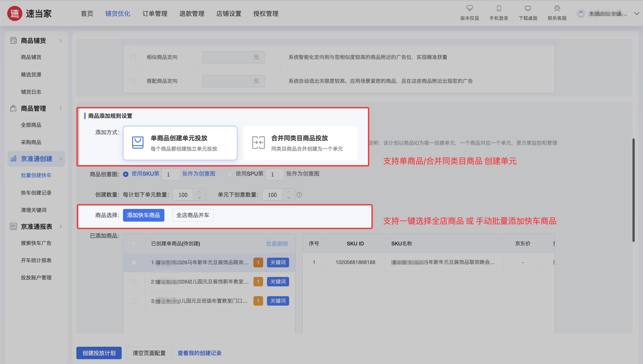
Task: Click the help question mark beside 单元下创意数量
Action: click(x=299, y=195)
